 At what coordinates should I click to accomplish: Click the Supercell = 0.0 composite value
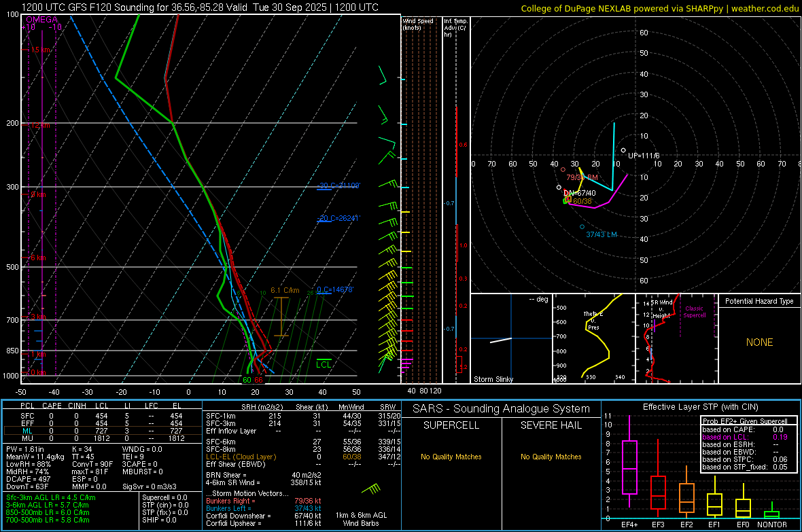(x=164, y=497)
